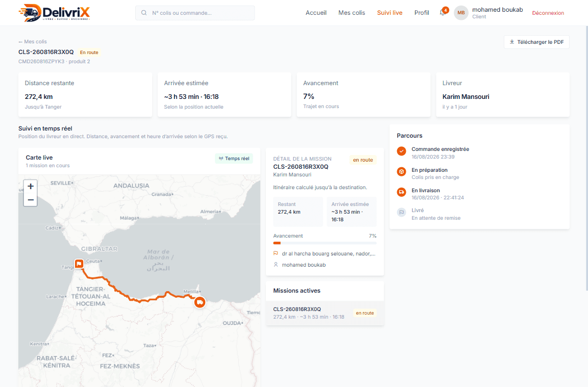This screenshot has height=387, width=588.
Task: Click the MB user avatar
Action: pyautogui.click(x=461, y=13)
